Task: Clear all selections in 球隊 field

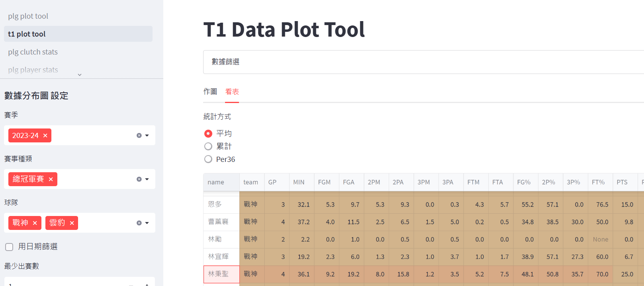Action: [139, 223]
